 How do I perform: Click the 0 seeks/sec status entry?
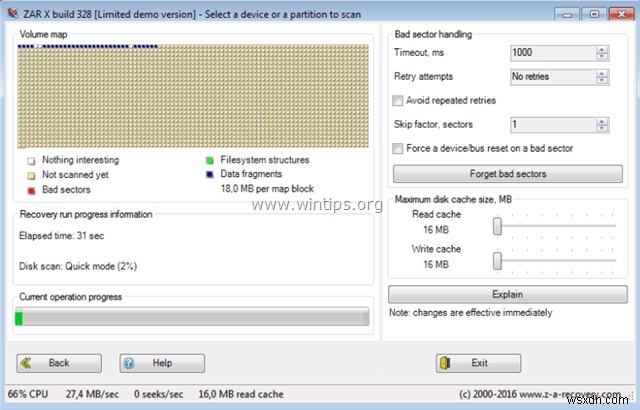[158, 394]
